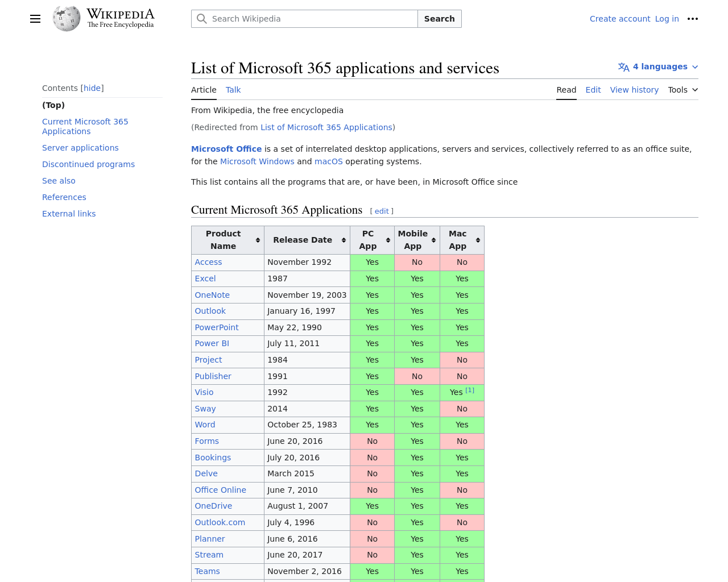The image size is (728, 582).
Task: Open the hamburger main menu
Action: 35,19
